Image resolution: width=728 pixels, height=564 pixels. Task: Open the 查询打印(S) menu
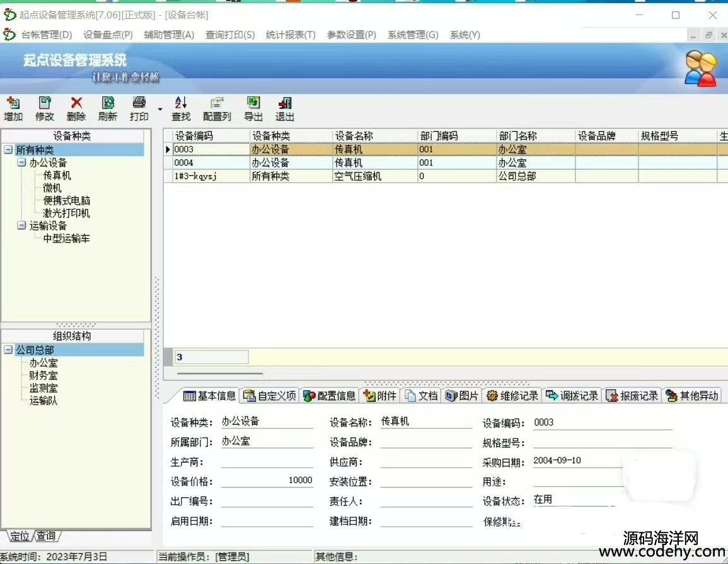click(230, 35)
